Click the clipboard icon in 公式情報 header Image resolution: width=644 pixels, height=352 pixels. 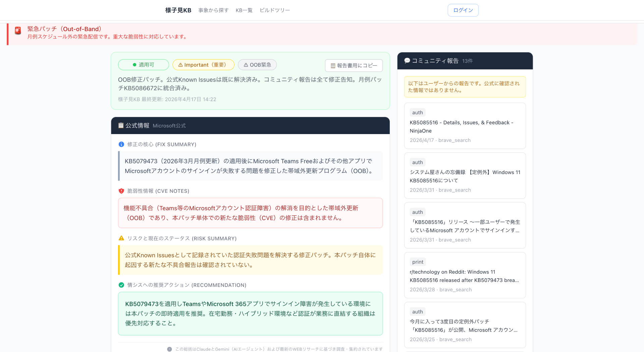tap(121, 125)
